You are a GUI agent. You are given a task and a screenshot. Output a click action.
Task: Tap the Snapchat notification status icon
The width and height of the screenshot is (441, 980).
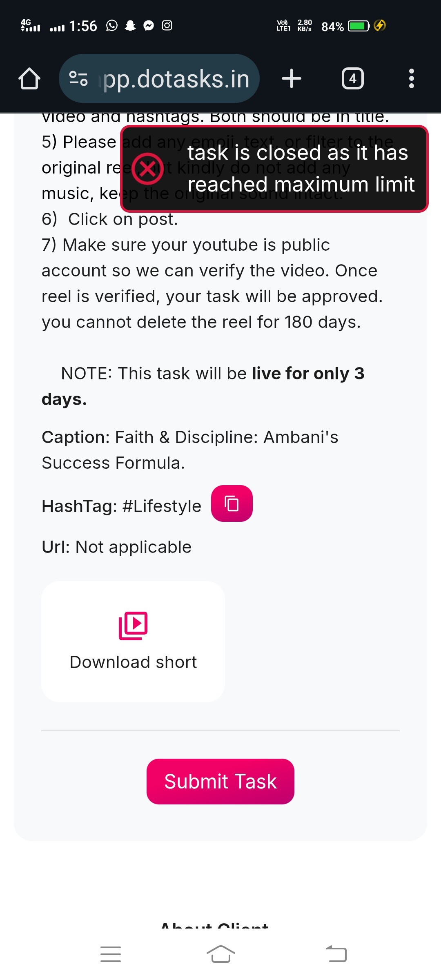click(130, 26)
